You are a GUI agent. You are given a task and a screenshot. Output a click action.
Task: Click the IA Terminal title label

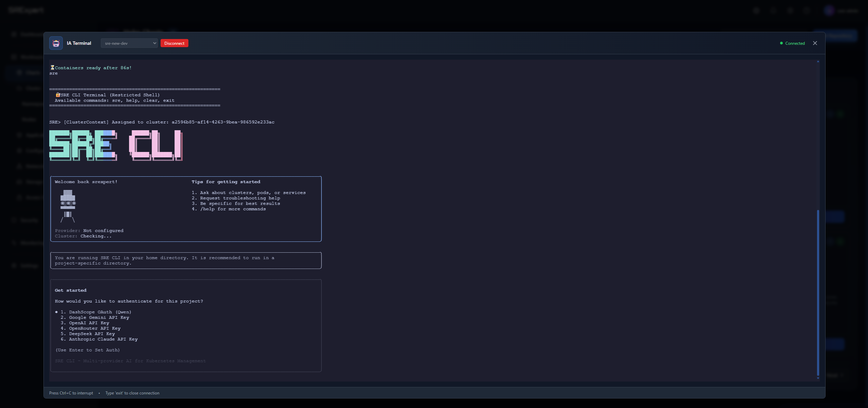click(79, 43)
